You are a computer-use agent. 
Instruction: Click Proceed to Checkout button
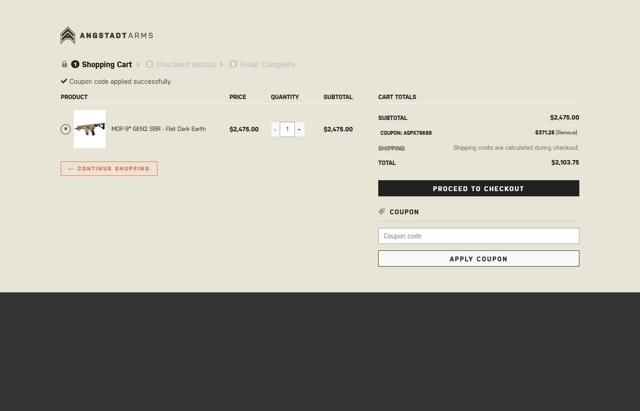[478, 188]
